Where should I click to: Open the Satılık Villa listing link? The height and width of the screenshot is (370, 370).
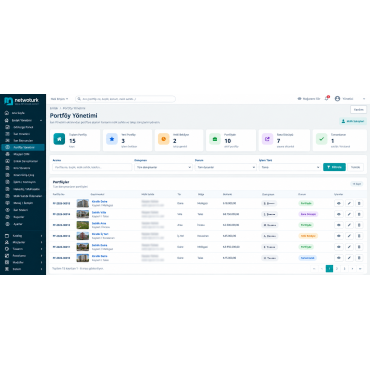point(99,212)
